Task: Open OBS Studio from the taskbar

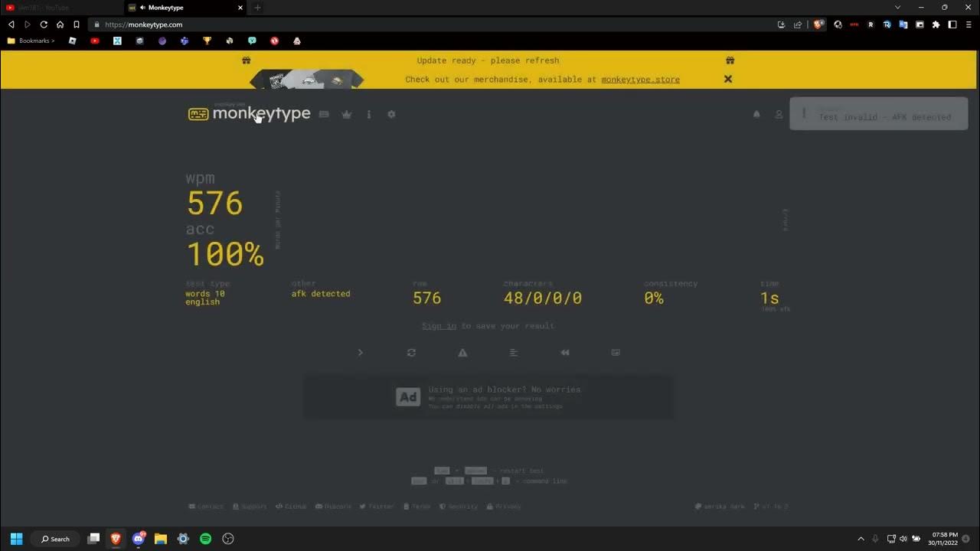Action: pos(227,539)
